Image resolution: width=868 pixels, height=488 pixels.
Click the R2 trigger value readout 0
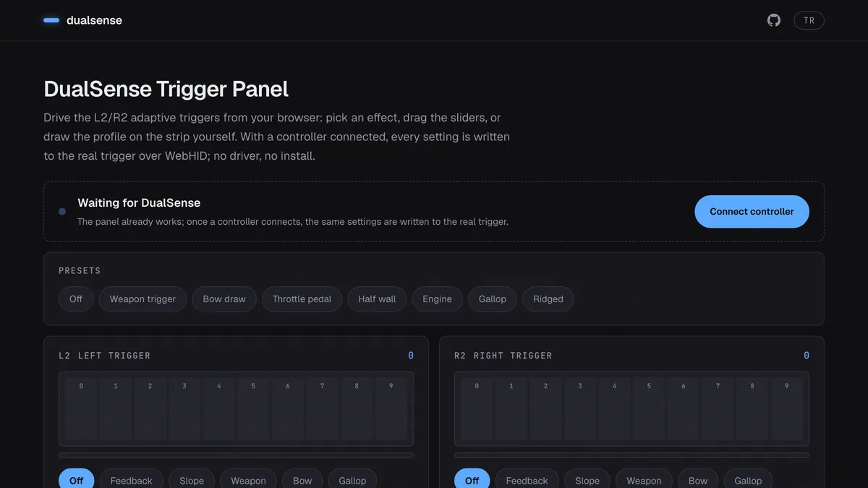807,355
